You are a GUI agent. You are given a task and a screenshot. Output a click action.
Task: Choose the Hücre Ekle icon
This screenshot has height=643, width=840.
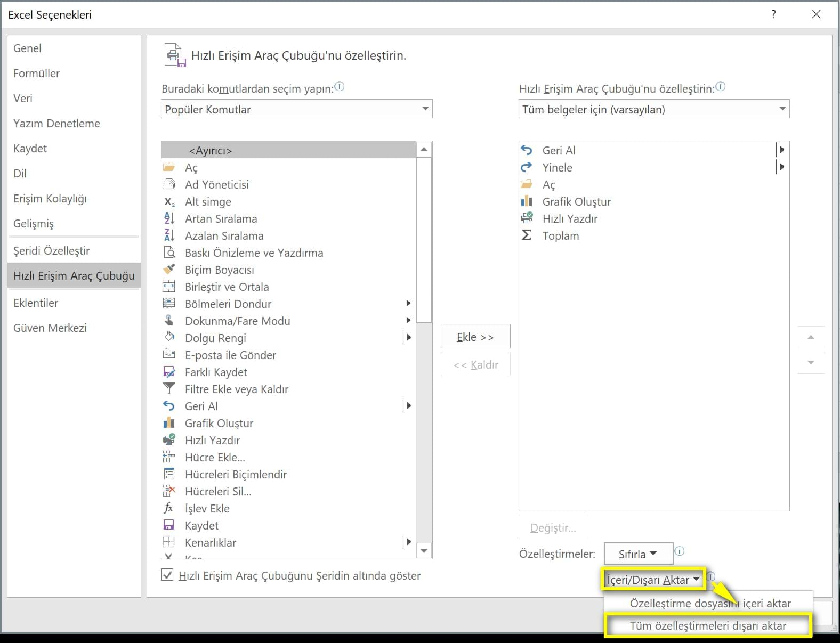169,457
